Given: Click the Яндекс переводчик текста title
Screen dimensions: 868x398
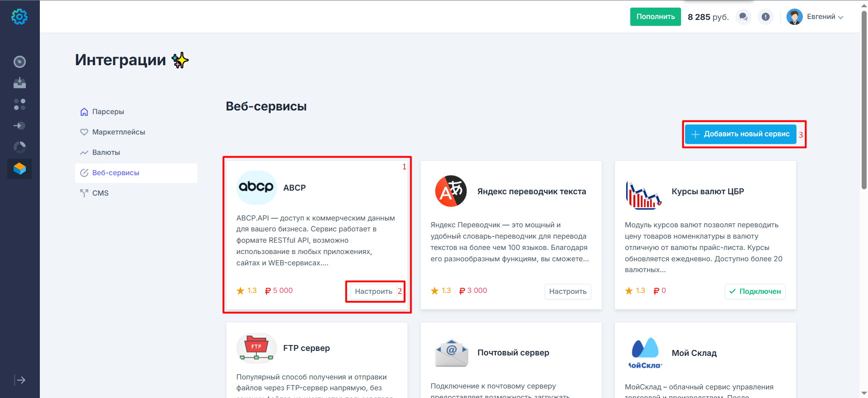Looking at the screenshot, I should (x=532, y=192).
